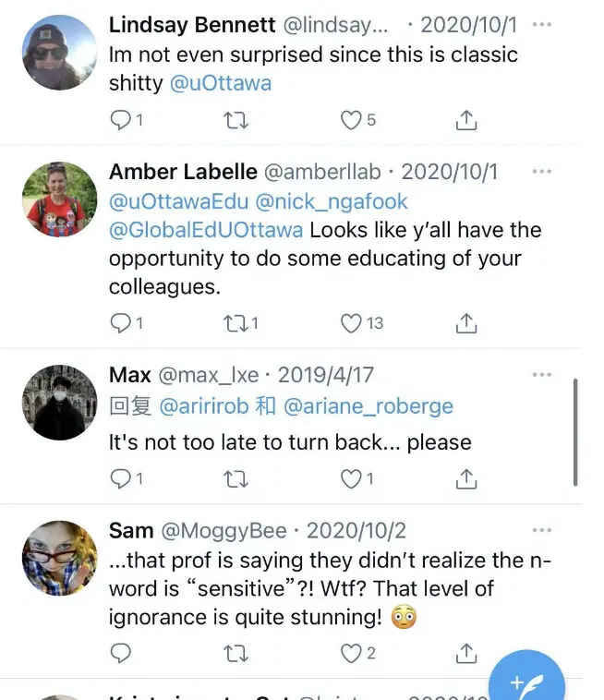Visit the @ariane_roberge mention in Max's reply
This screenshot has width=604, height=700.
coord(368,406)
